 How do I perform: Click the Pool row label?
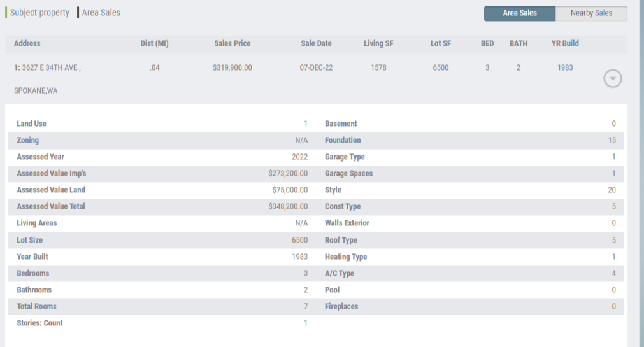point(332,290)
